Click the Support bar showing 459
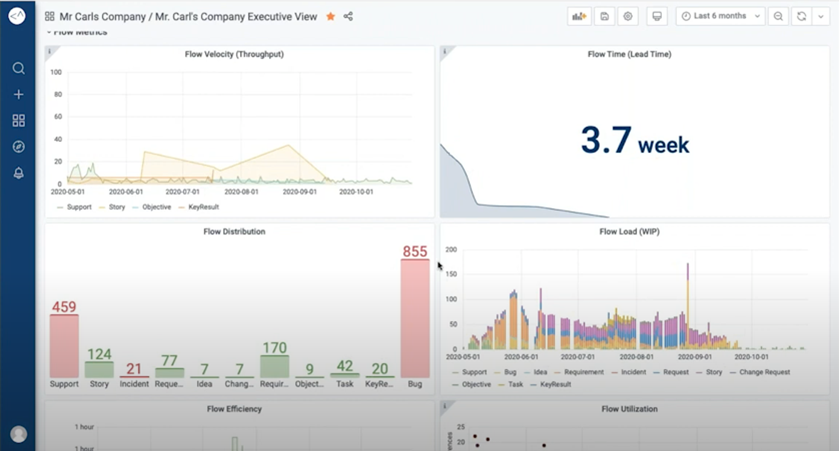839x451 pixels. [64, 346]
